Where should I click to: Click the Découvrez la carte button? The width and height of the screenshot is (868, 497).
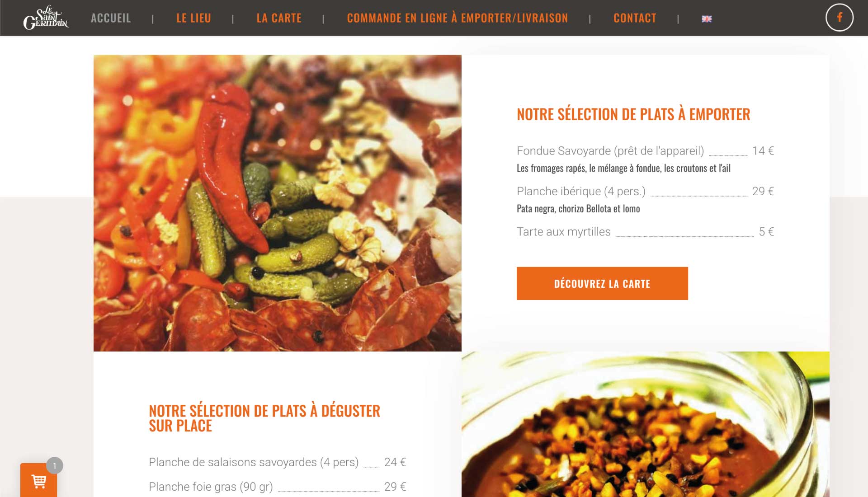(x=602, y=283)
